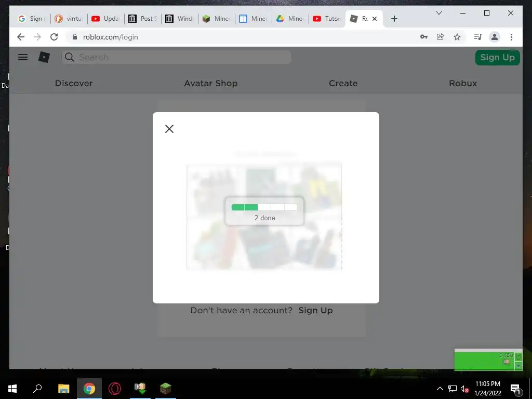
Task: Switch to the Post S tab
Action: tap(142, 19)
